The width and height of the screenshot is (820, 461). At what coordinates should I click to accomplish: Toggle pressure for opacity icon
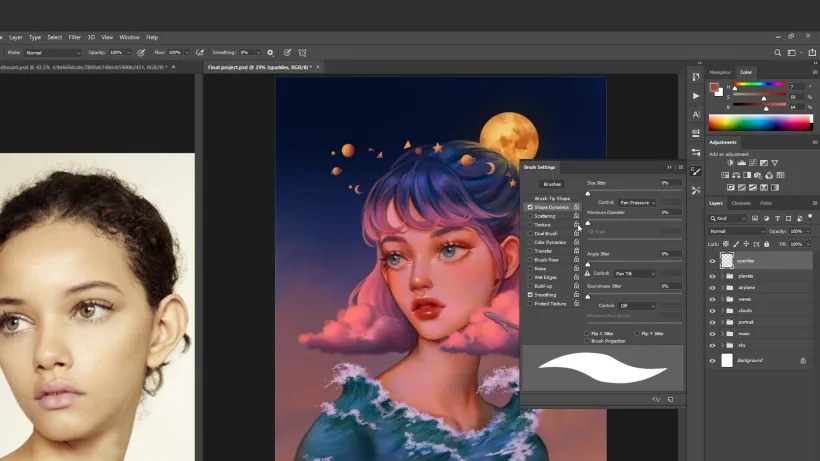click(141, 53)
